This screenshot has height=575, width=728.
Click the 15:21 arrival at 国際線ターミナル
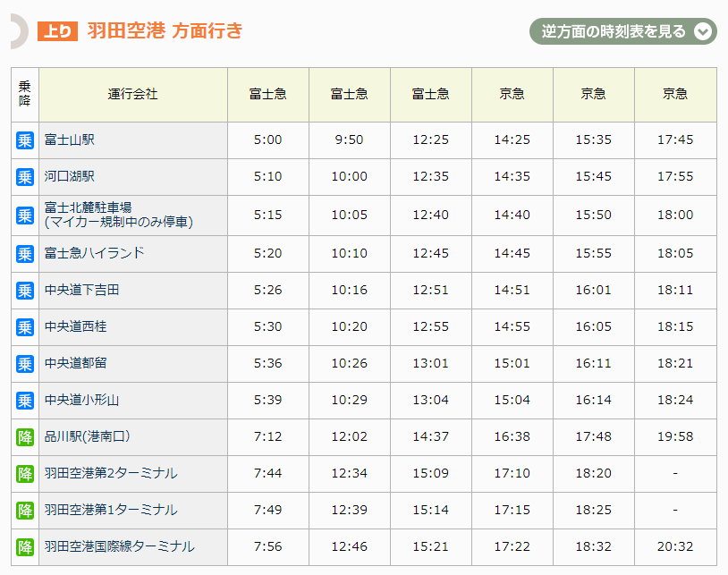click(x=431, y=546)
